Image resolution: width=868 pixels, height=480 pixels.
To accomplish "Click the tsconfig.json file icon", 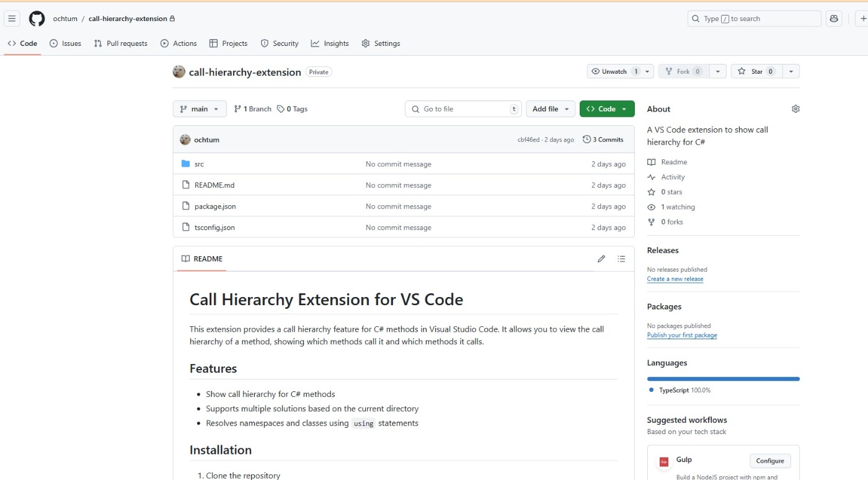I will click(x=185, y=228).
